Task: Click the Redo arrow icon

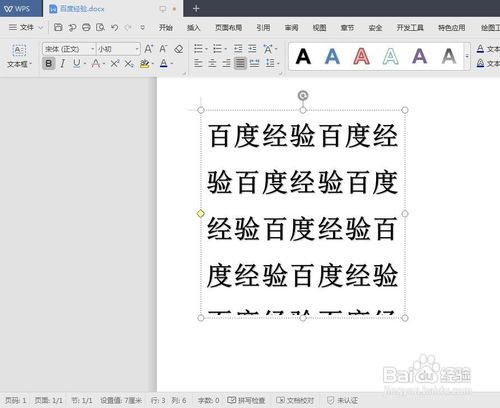Action: point(128,27)
